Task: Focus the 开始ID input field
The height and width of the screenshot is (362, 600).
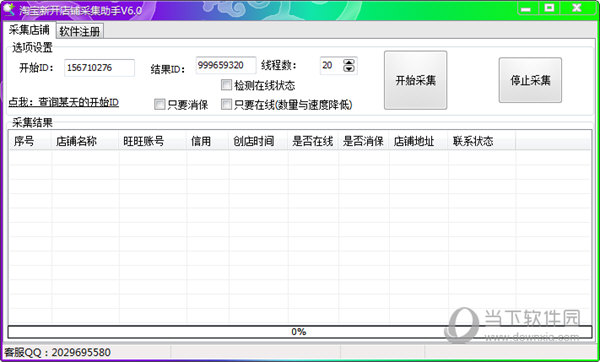Action: (x=99, y=68)
